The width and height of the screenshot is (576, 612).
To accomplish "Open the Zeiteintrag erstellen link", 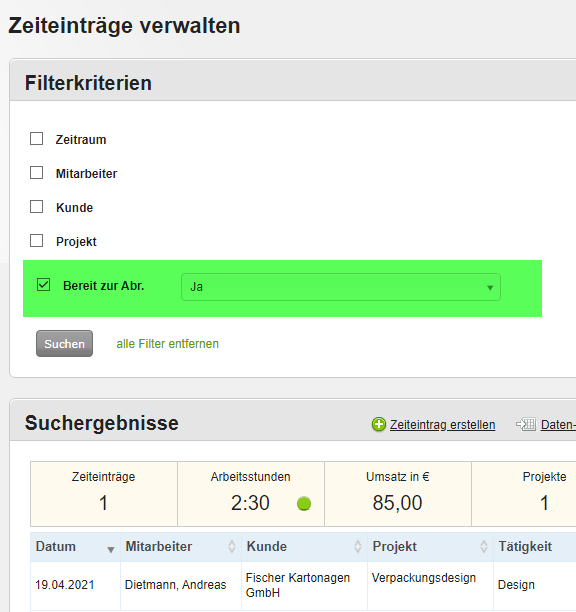I will 443,425.
